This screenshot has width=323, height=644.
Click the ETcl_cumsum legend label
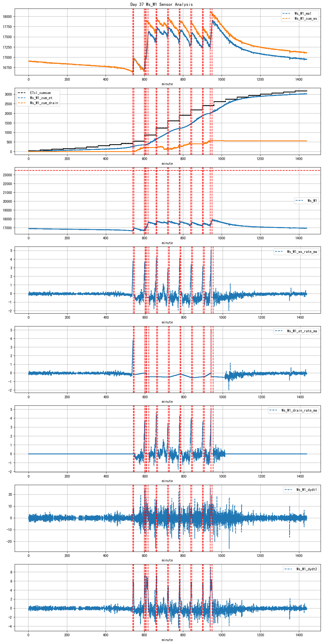[x=40, y=93]
